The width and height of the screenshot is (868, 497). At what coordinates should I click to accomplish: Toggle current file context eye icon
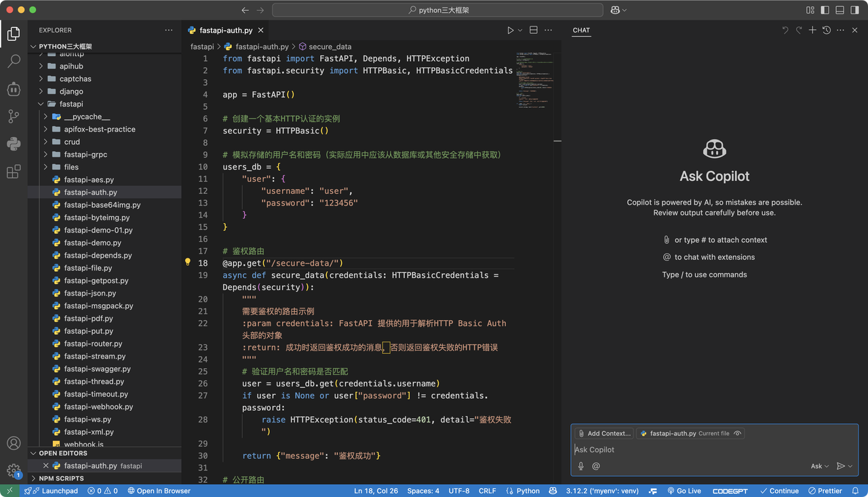coord(738,433)
